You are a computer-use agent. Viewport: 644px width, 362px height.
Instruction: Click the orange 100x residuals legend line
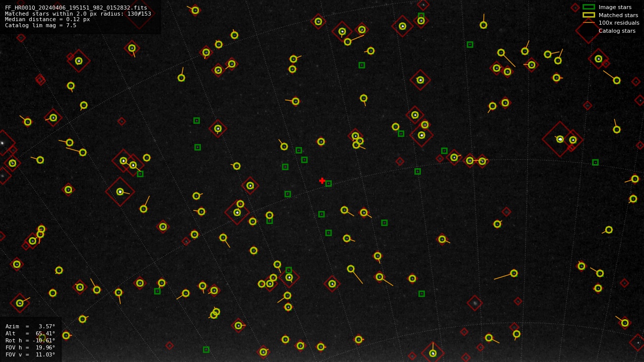(x=589, y=23)
